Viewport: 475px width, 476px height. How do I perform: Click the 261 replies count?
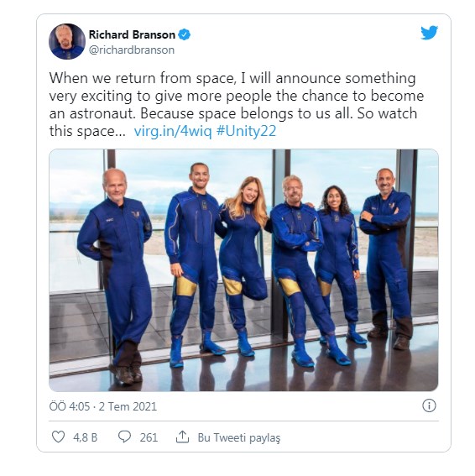149,437
